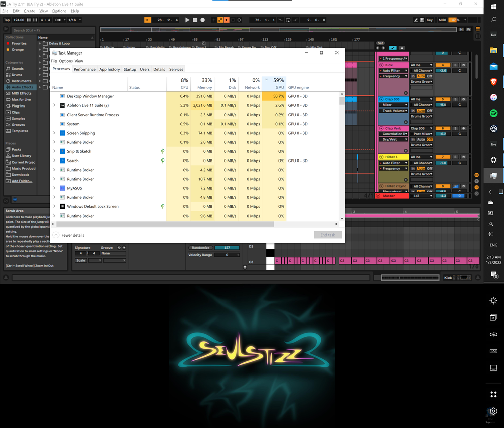Open Grooves browser category
Image resolution: width=504 pixels, height=428 pixels.
(18, 125)
